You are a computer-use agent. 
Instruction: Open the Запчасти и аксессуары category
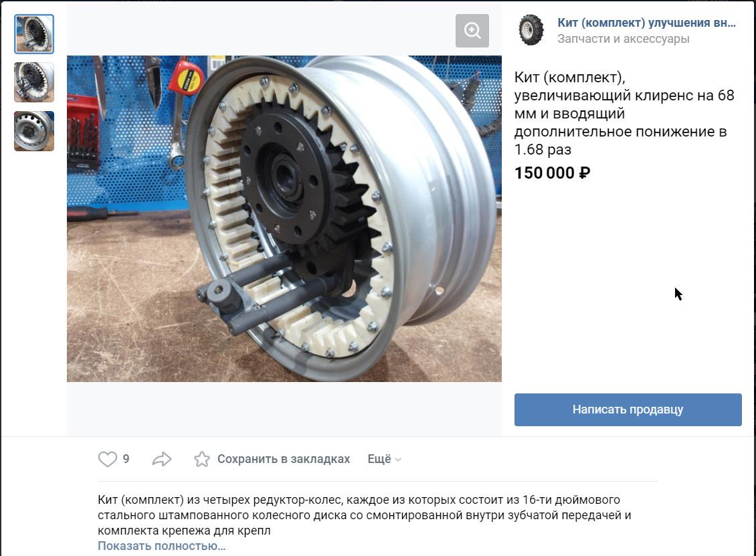[624, 39]
